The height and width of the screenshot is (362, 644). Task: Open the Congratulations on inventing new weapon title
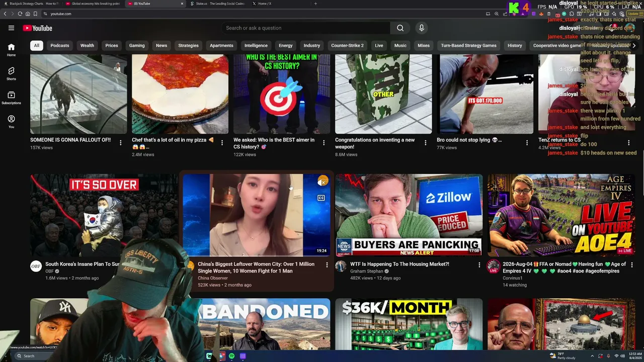(375, 143)
